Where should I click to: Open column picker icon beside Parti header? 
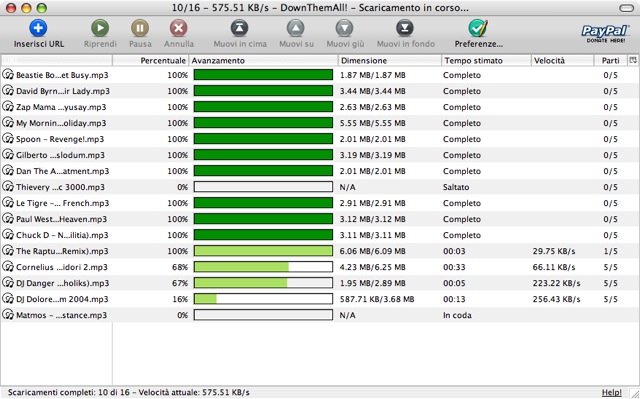tap(633, 60)
